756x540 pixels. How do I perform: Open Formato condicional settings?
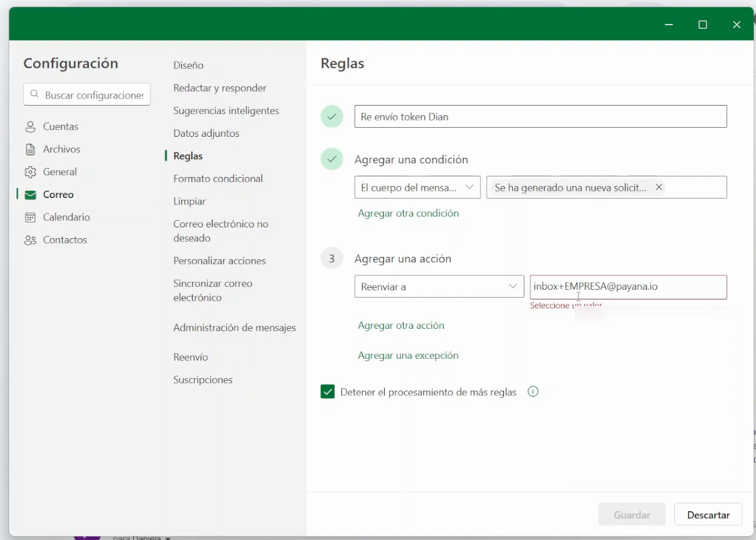[x=218, y=179]
